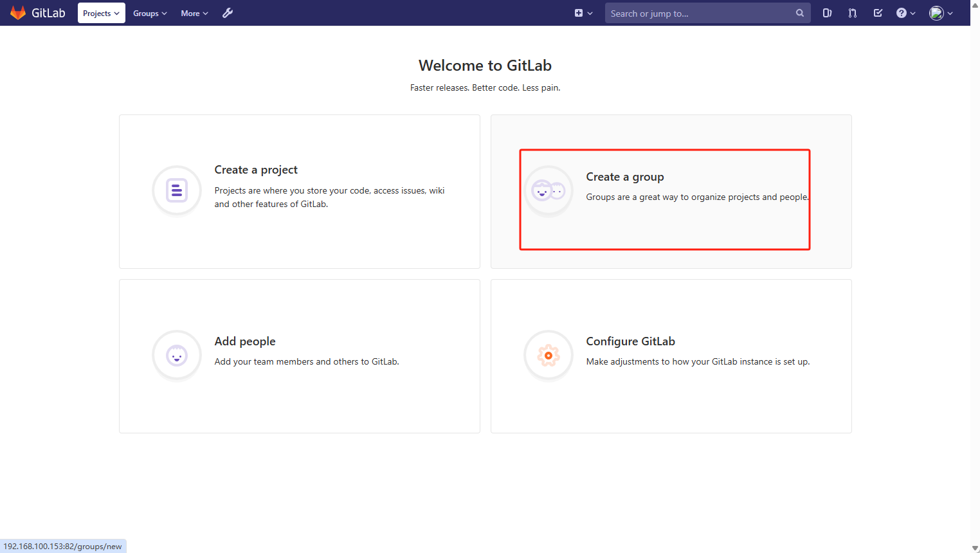Viewport: 980px width, 553px height.
Task: Click the Configure GitLab gear icon
Action: tap(549, 356)
